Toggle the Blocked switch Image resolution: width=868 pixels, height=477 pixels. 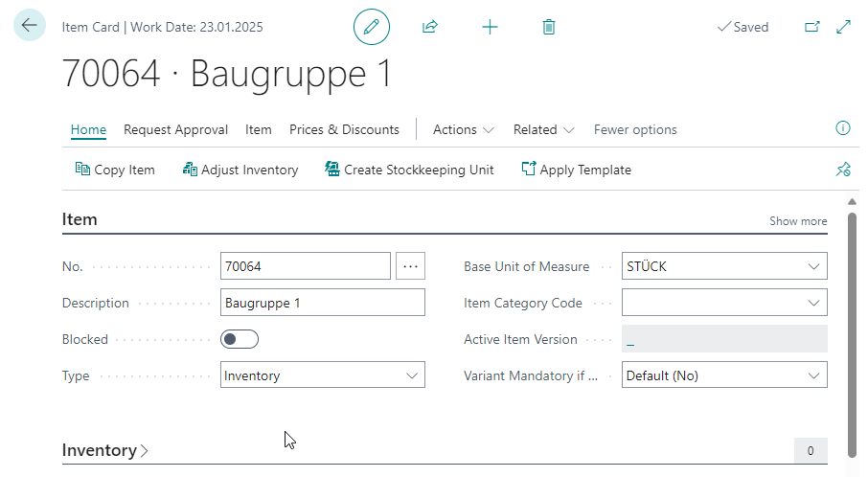point(240,339)
